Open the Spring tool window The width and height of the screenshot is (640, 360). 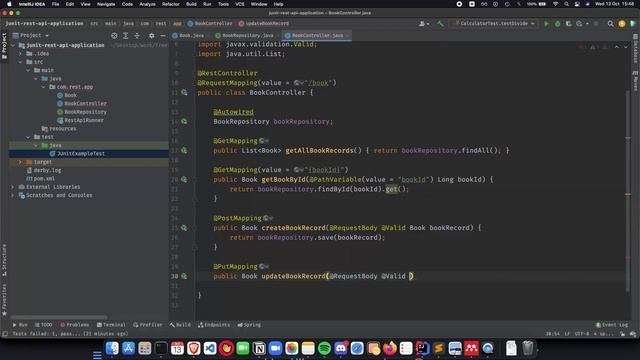tap(249, 325)
